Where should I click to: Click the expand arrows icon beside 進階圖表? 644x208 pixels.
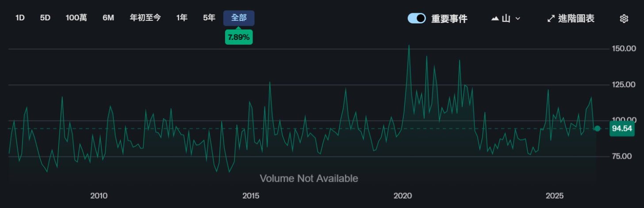pos(551,19)
